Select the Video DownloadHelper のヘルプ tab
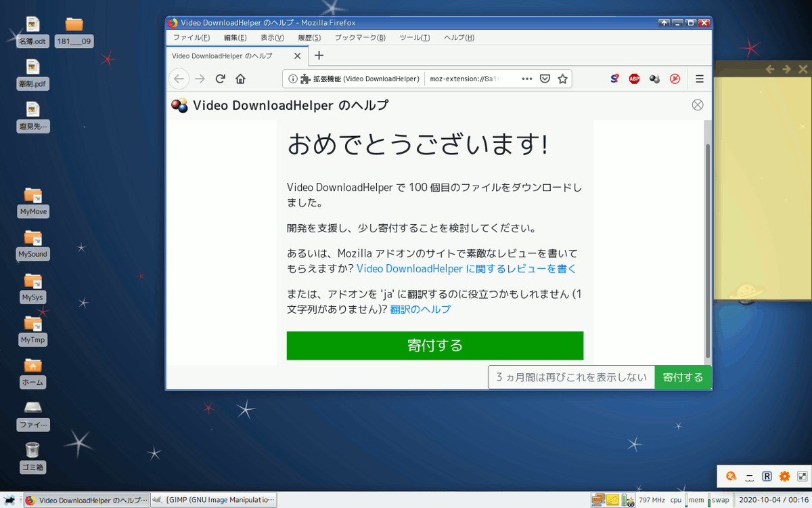The image size is (812, 508). click(x=237, y=56)
